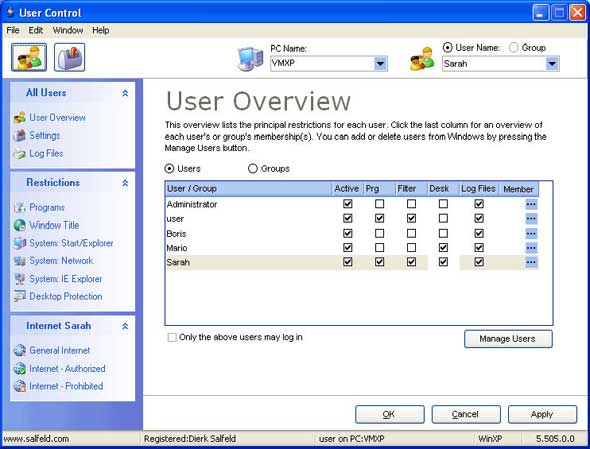
Task: Collapse the Restrictions panel
Action: point(125,183)
